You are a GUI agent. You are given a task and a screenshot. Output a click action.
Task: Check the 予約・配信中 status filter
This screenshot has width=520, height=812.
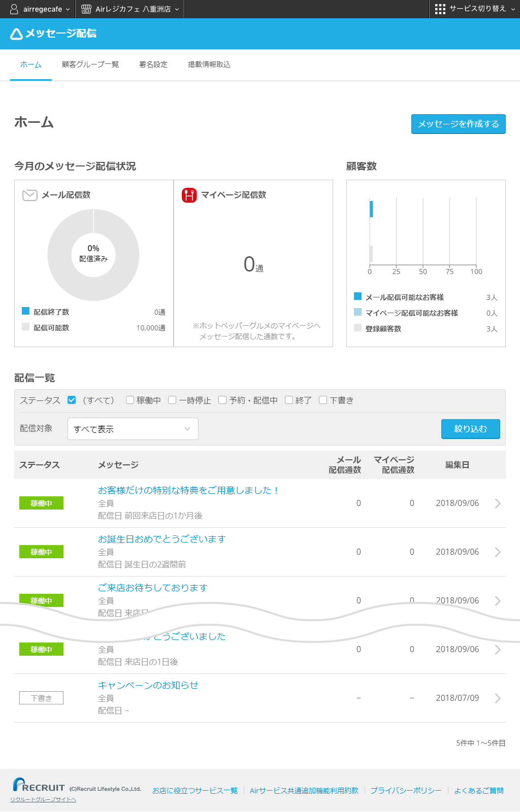[x=222, y=400]
